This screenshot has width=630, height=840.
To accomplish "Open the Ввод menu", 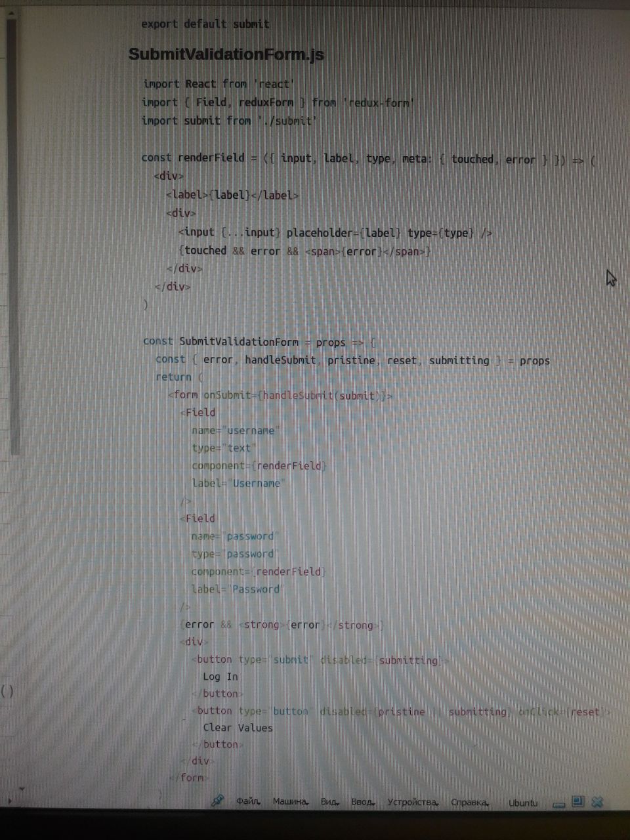I will (x=363, y=802).
